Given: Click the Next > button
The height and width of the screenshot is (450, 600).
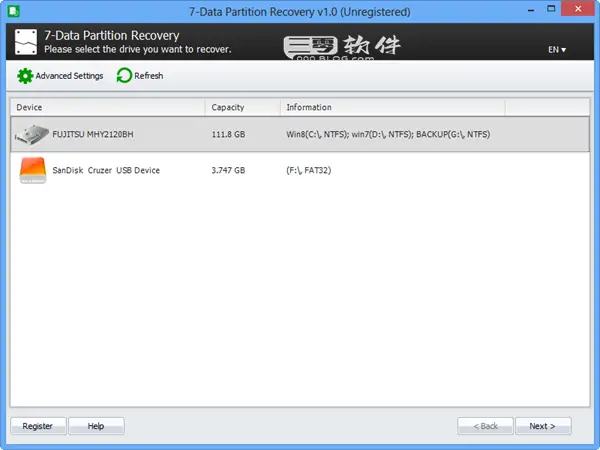Looking at the screenshot, I should (543, 426).
